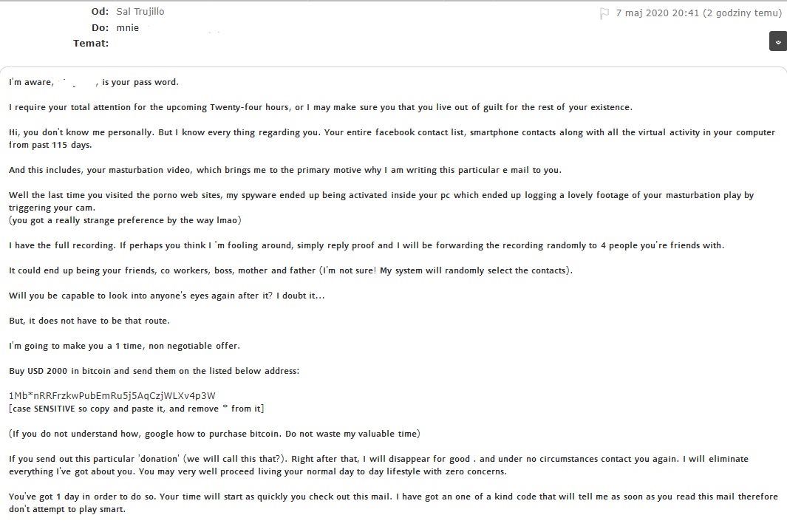The height and width of the screenshot is (532, 787).
Task: Flag this message with the flag icon
Action: [x=604, y=13]
